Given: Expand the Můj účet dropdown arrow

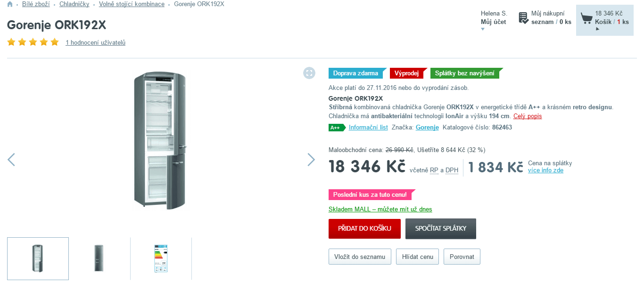Looking at the screenshot, I should (x=483, y=29).
